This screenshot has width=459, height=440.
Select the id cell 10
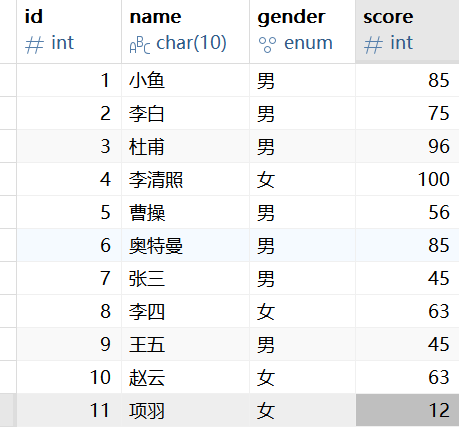coord(69,377)
